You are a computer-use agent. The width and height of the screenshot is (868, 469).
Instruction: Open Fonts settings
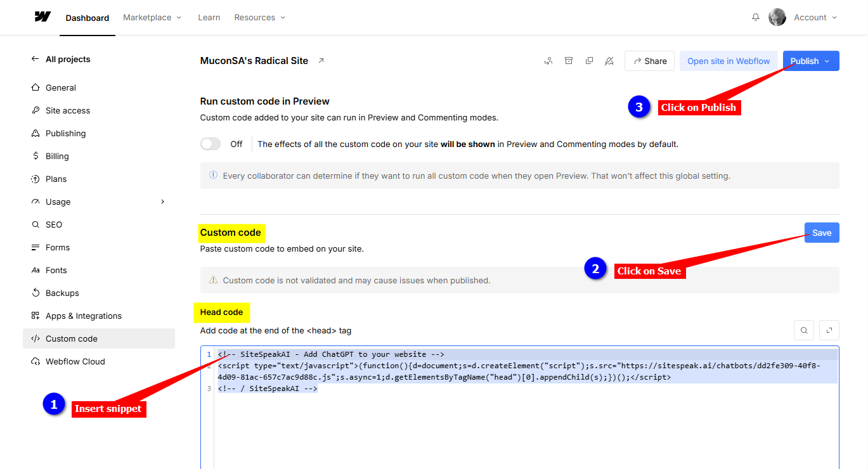(x=99, y=270)
